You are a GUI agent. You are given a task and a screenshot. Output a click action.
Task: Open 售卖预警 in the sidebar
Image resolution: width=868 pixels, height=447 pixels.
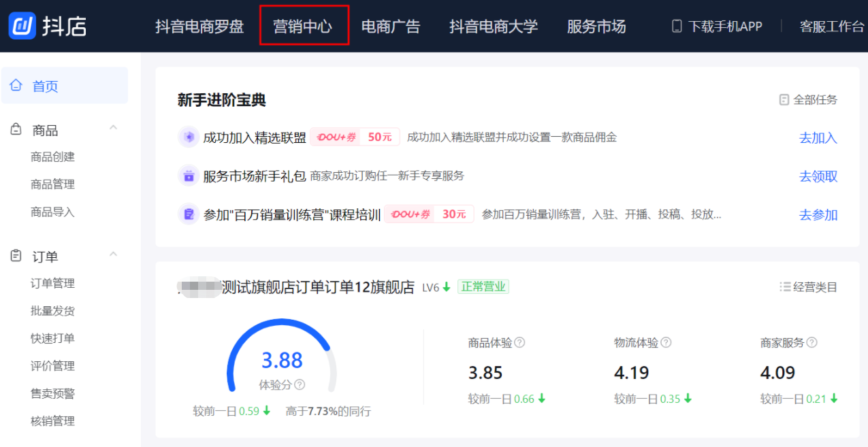(52, 394)
